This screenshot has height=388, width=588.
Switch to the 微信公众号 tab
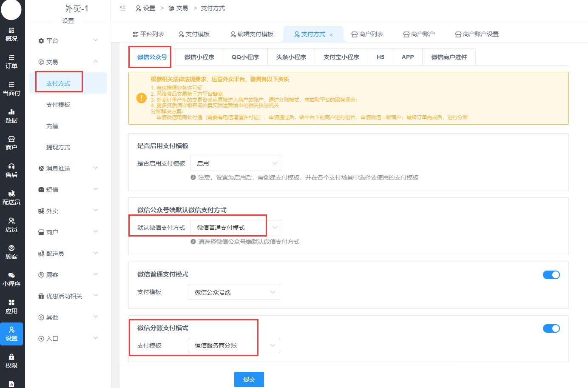point(152,57)
